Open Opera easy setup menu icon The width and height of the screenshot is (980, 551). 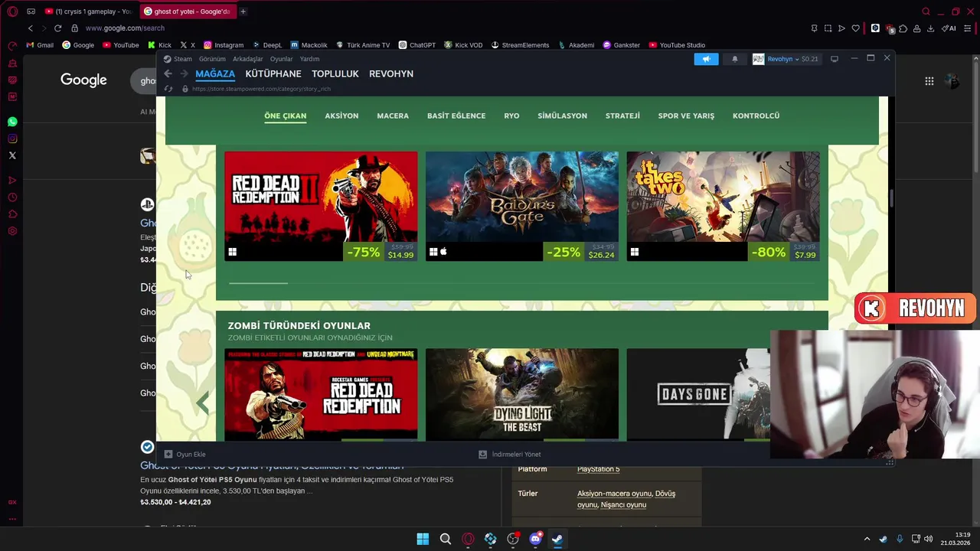coord(968,28)
